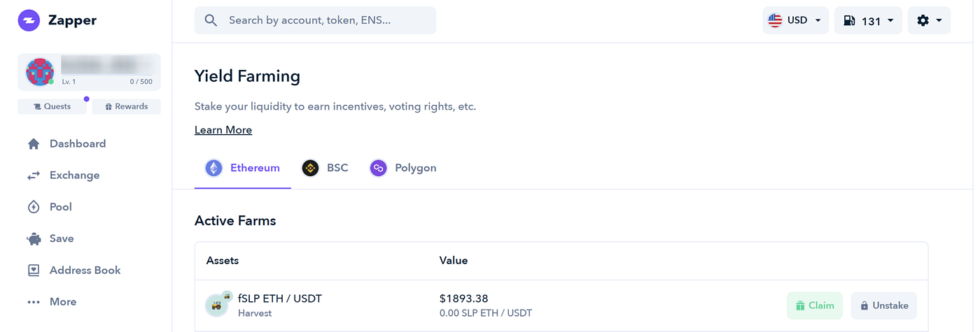Image resolution: width=980 pixels, height=332 pixels.
Task: Click the Zapper logo icon
Action: click(29, 20)
